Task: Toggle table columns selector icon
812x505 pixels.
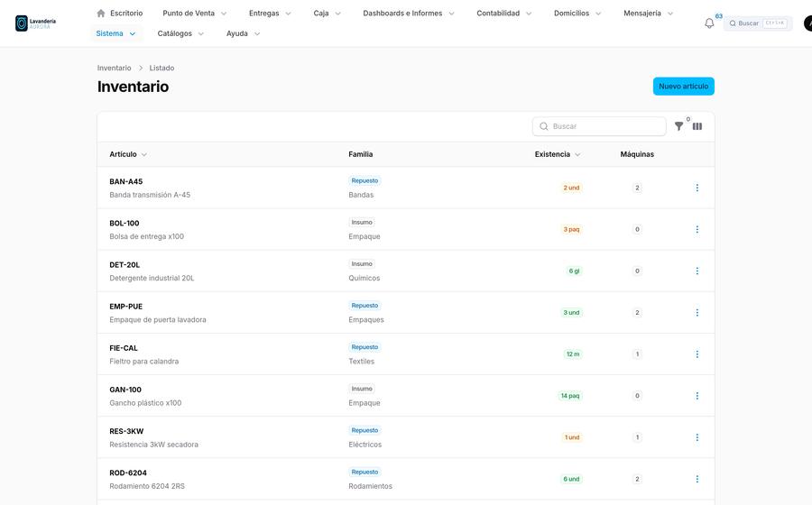Action: (x=697, y=126)
